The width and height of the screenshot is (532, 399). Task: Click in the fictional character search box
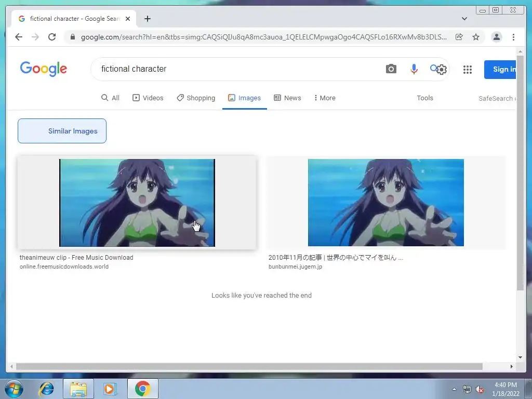[237, 69]
